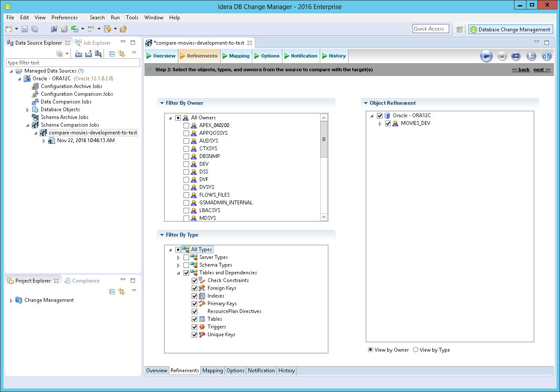The height and width of the screenshot is (392, 560).
Task: Click the round blue icon right of the clock
Action: pos(547,56)
